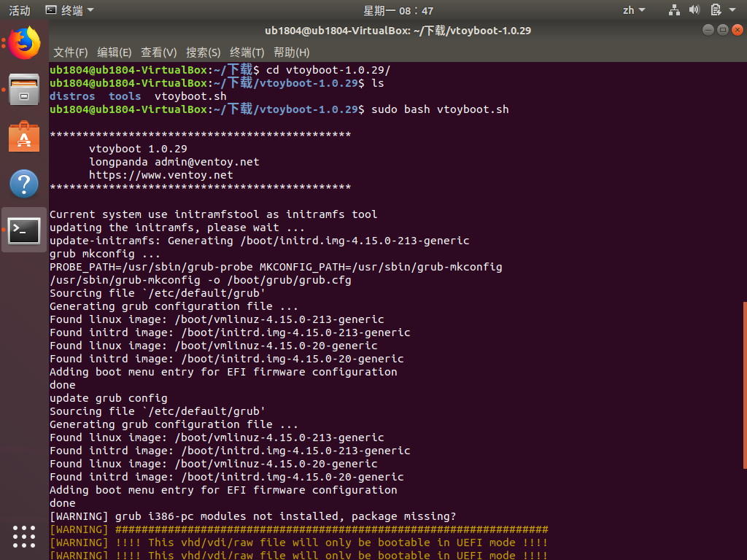Viewport: 747px width, 560px height.
Task: Click 'sudo bash vtoyboot.sh' command text
Action: tap(440, 109)
